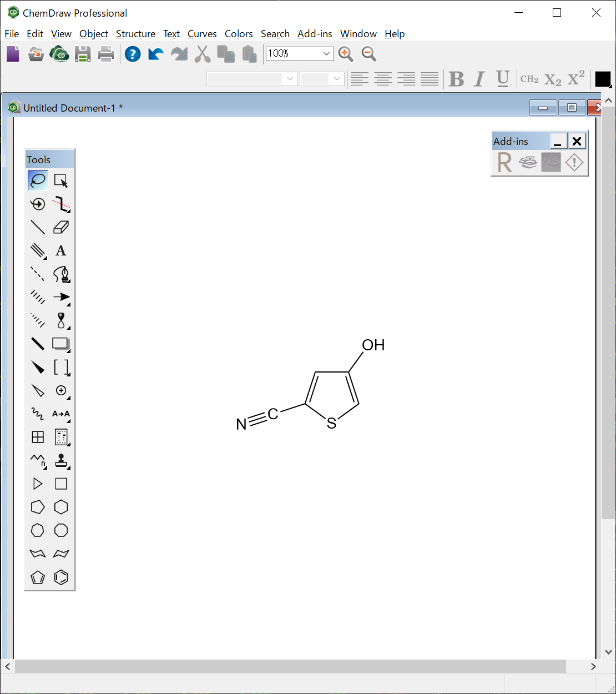Select the benzene ring template tool

pyautogui.click(x=61, y=577)
